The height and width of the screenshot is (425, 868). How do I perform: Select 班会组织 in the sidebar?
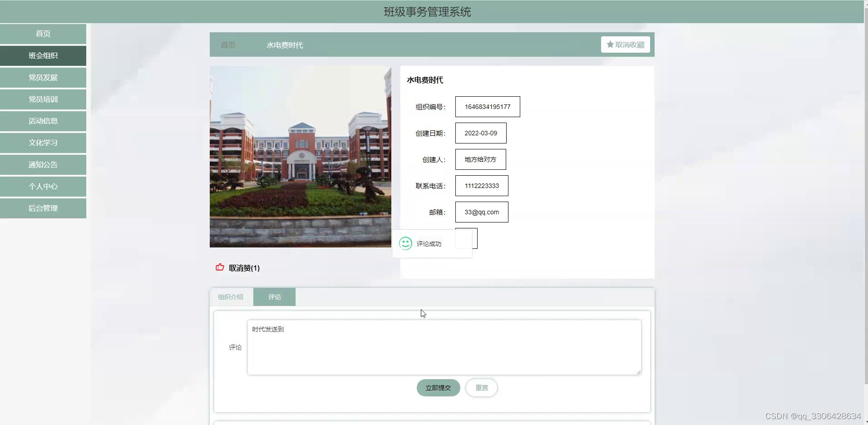point(43,55)
